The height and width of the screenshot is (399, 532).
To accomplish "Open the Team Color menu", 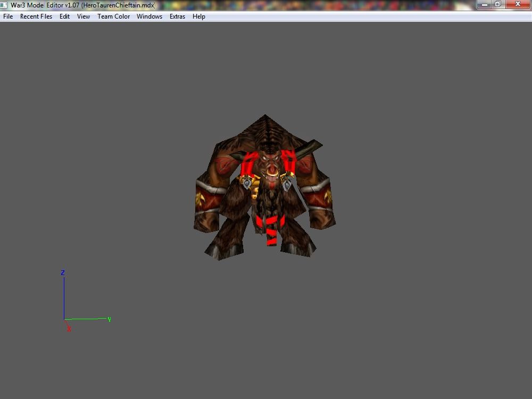I will tap(113, 16).
